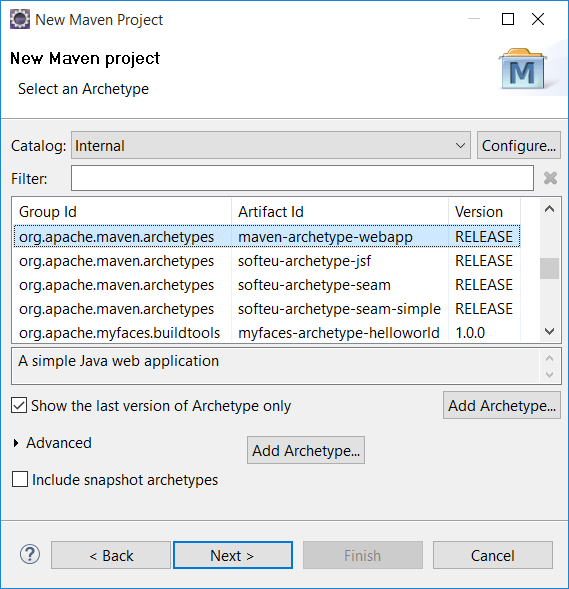Click the Next > button
The width and height of the screenshot is (569, 589).
(232, 555)
